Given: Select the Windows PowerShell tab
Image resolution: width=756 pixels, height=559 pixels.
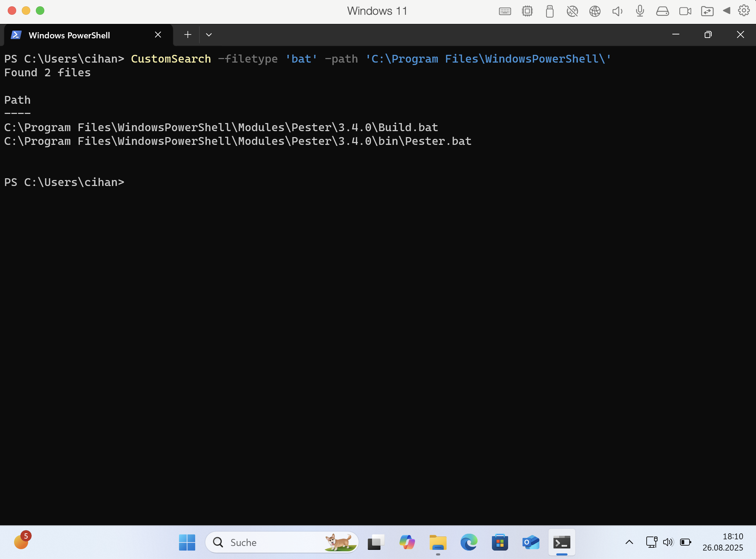Looking at the screenshot, I should click(70, 35).
